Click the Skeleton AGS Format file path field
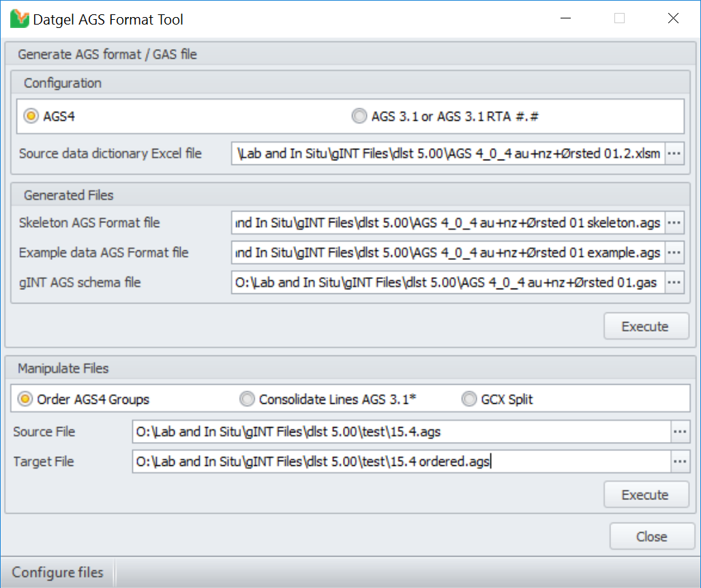 tap(448, 223)
